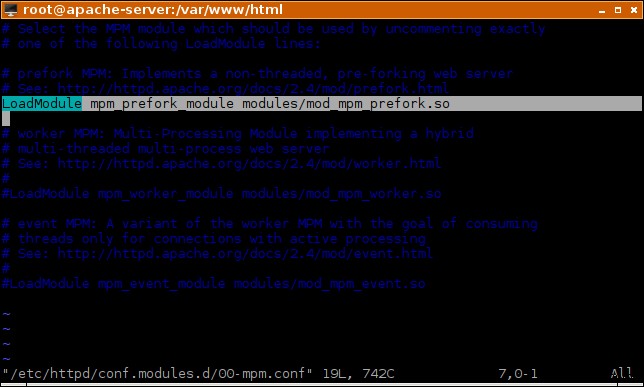The width and height of the screenshot is (644, 387).
Task: Click the 'threads only for connections' comment line
Action: [214, 239]
